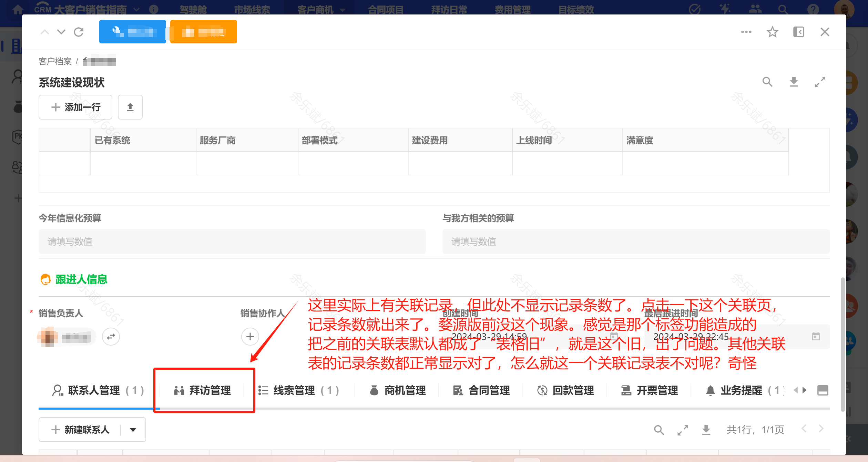
Task: Star this record as favorite
Action: pyautogui.click(x=772, y=32)
